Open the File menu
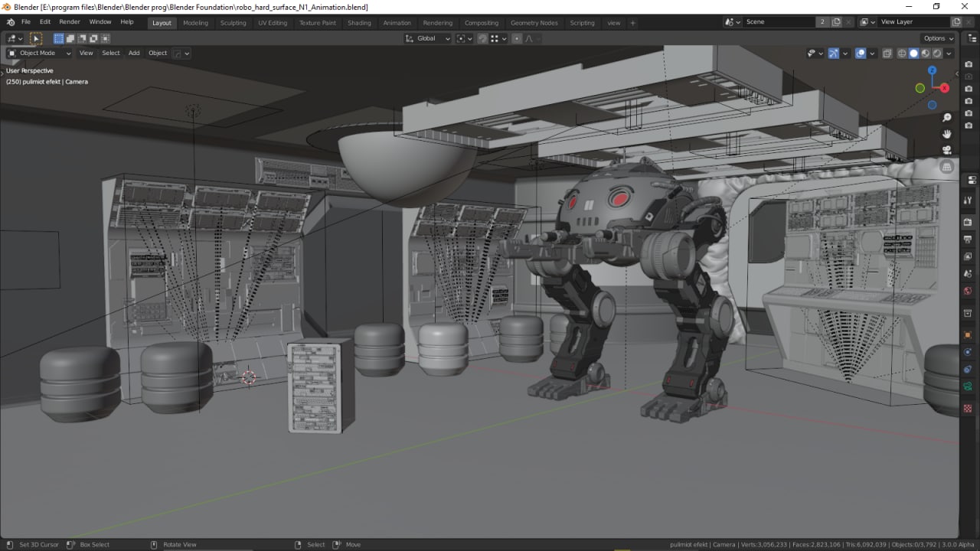Screen dimensions: 980x551 point(26,22)
